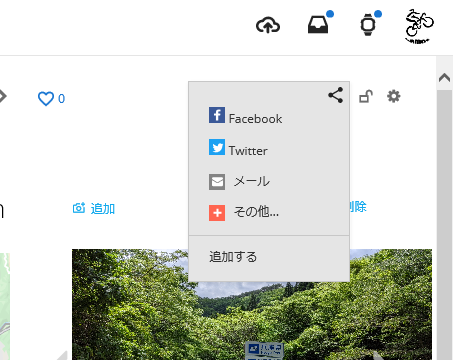This screenshot has height=360, width=454.
Task: Share via Facebook
Action: (245, 116)
